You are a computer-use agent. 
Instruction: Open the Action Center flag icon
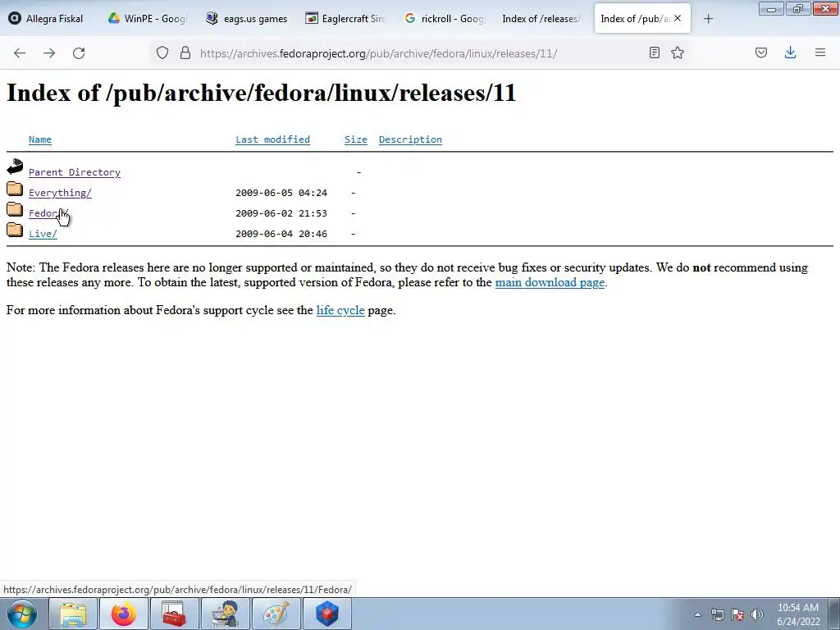[737, 614]
